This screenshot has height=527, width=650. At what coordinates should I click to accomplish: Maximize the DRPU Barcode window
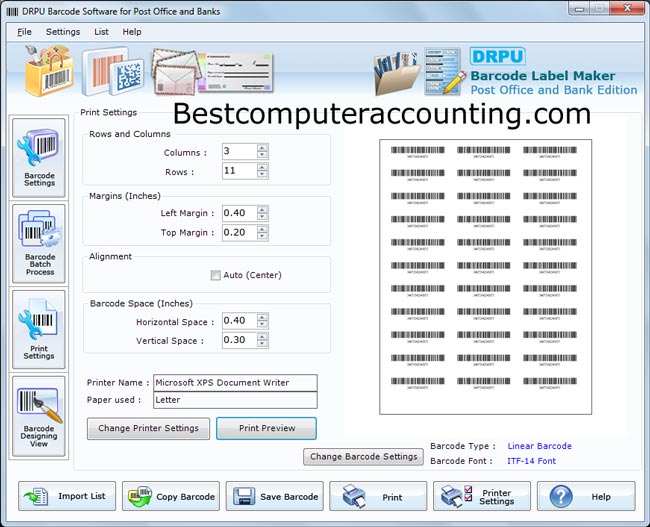600,8
